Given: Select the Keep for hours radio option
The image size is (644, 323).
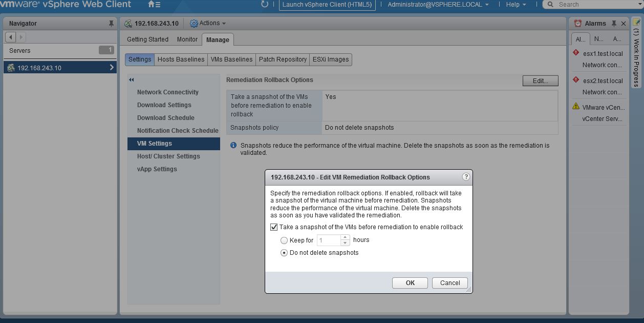Looking at the screenshot, I should [x=284, y=240].
